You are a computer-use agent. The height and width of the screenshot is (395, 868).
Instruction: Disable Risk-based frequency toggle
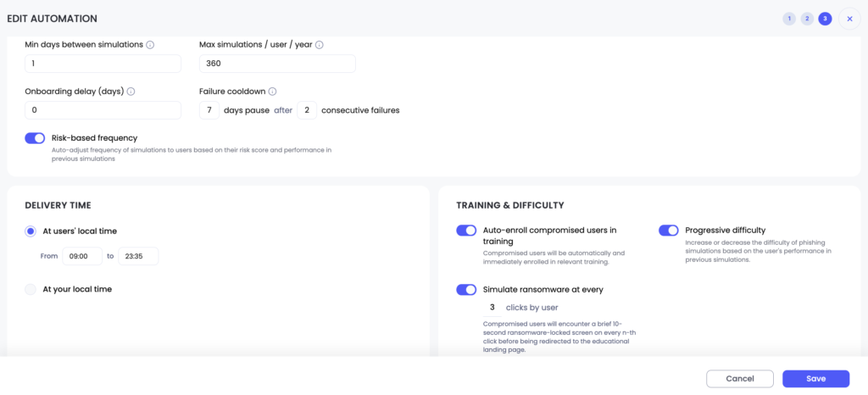click(35, 138)
